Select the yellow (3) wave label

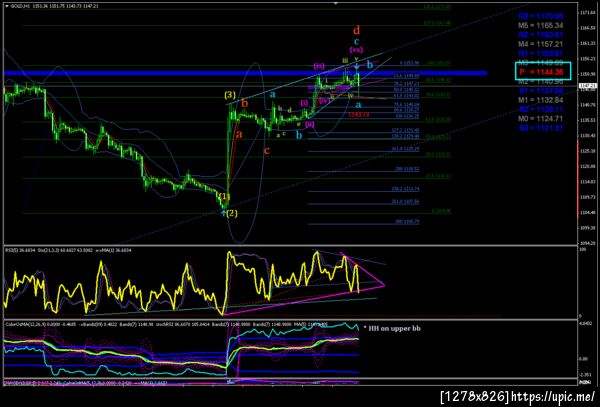[230, 95]
